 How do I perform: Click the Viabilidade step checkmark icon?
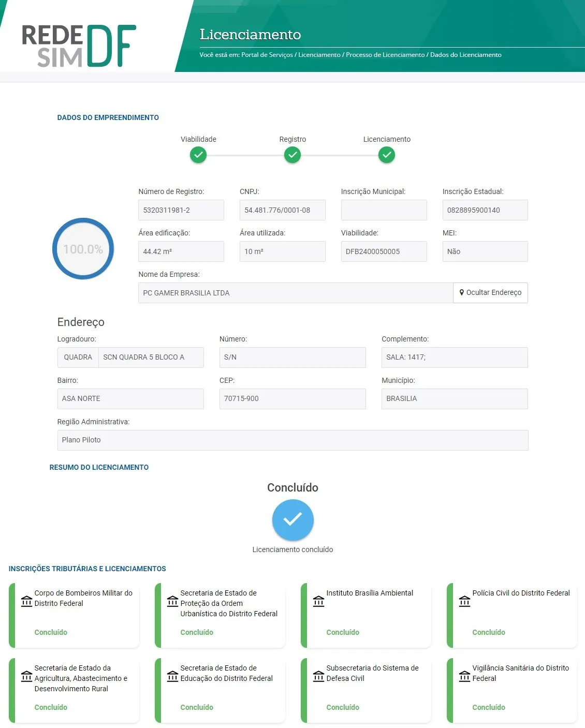click(x=198, y=155)
